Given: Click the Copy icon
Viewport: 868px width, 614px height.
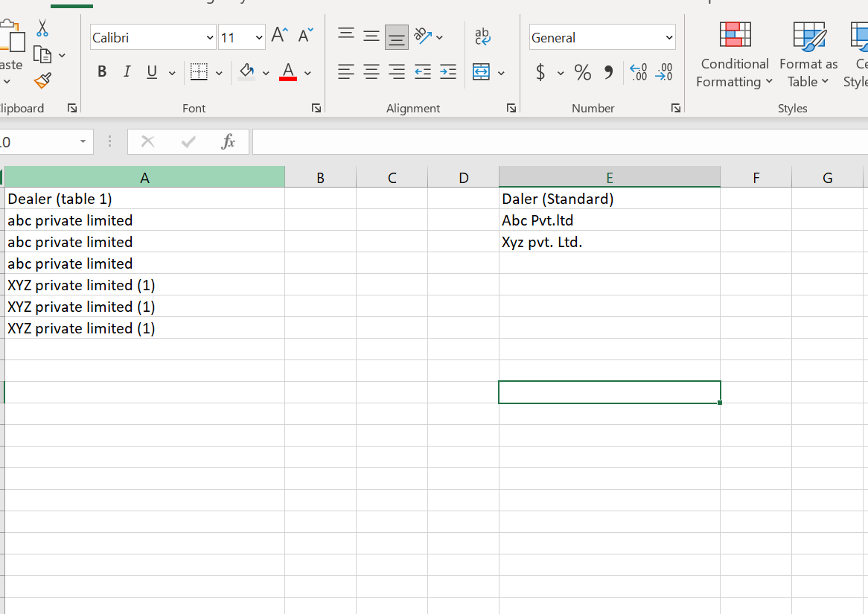Looking at the screenshot, I should coord(42,55).
